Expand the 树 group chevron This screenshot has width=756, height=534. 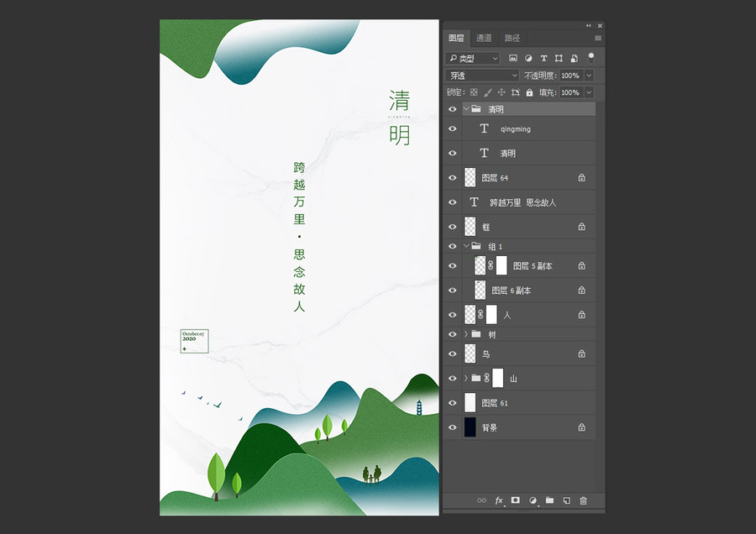pyautogui.click(x=466, y=333)
